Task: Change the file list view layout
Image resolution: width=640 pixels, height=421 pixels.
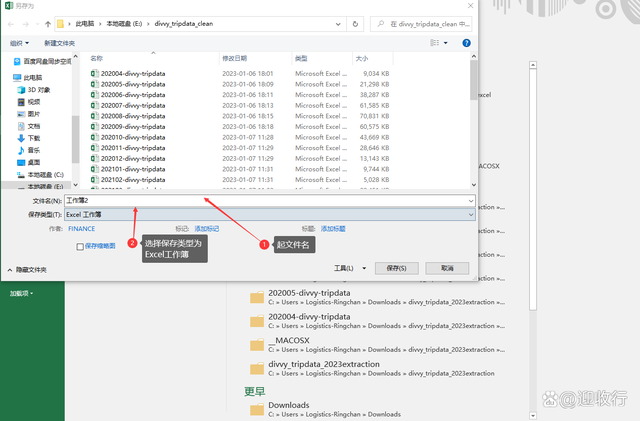Action: pyautogui.click(x=435, y=43)
